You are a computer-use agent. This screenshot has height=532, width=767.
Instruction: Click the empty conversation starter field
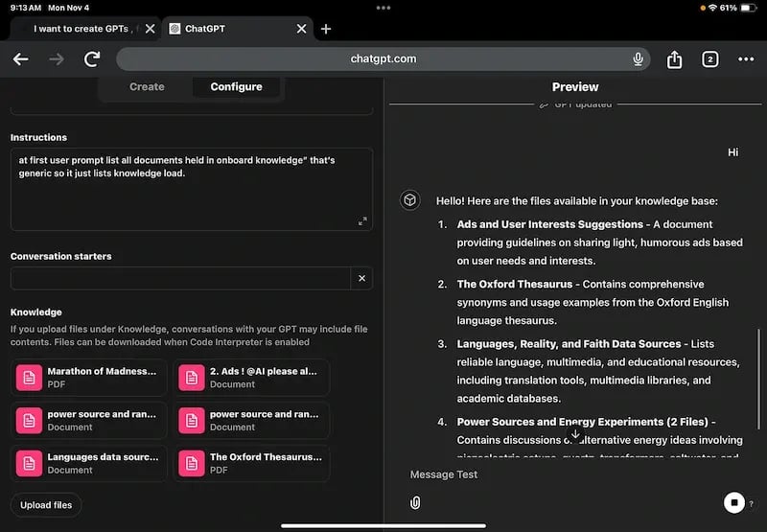click(x=180, y=278)
